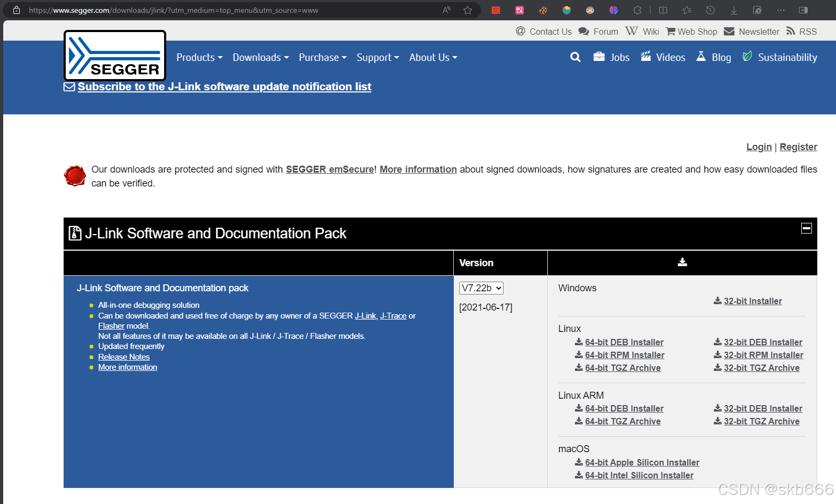This screenshot has width=836, height=504.
Task: Open the V7.22b version dropdown
Action: point(481,288)
